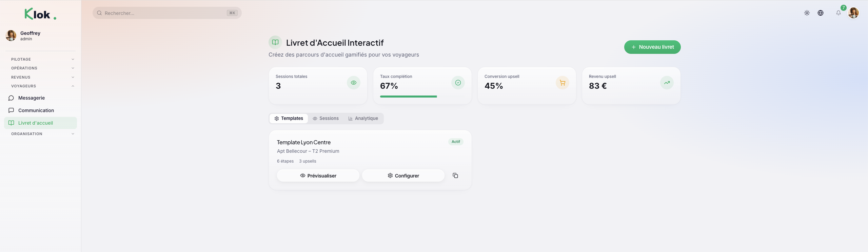
Task: Click the Taux complétion check icon
Action: [x=458, y=83]
